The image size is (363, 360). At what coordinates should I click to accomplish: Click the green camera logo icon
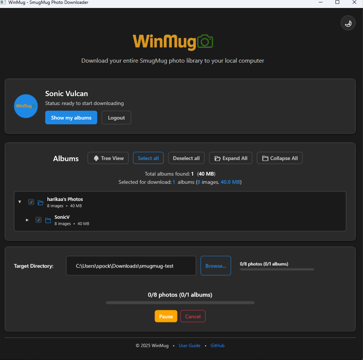click(x=205, y=41)
